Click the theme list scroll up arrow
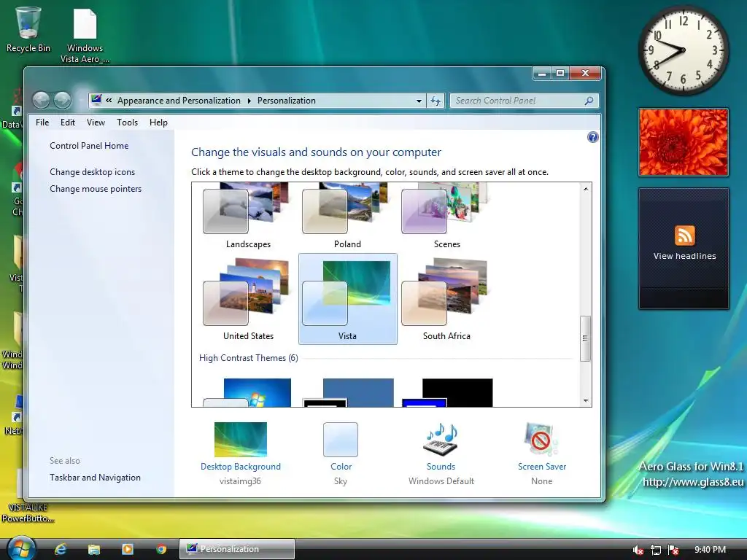The height and width of the screenshot is (560, 747). 586,189
